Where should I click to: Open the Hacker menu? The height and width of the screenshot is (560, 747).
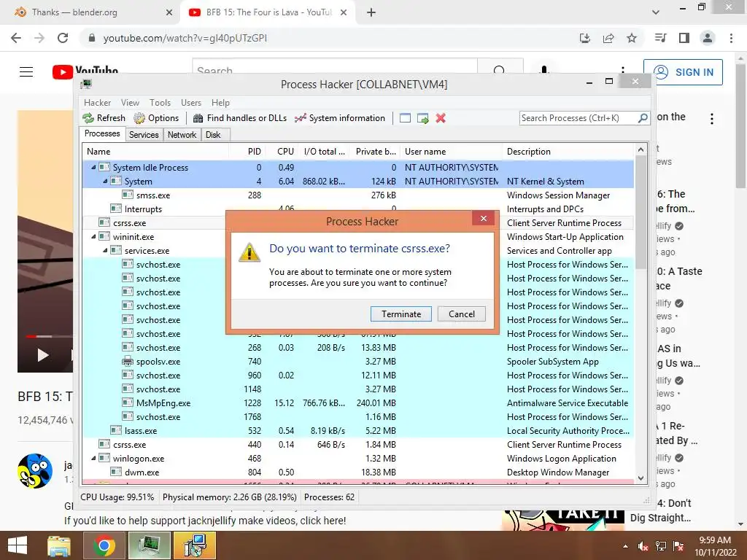pyautogui.click(x=97, y=102)
